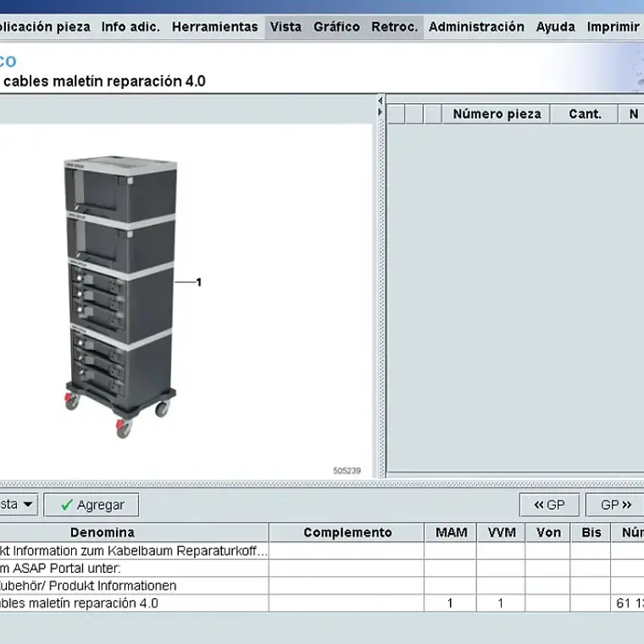This screenshot has height=644, width=644.
Task: Click the Complemento column header
Action: [347, 533]
